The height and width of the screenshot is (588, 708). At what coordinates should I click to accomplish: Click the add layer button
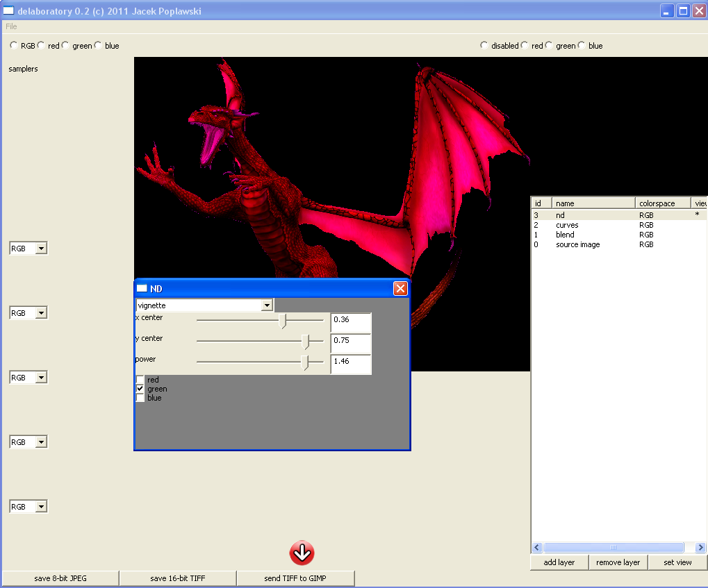click(559, 562)
